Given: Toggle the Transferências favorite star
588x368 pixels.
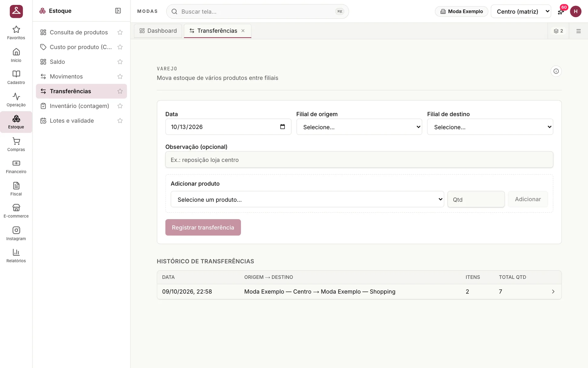Looking at the screenshot, I should pos(120,91).
